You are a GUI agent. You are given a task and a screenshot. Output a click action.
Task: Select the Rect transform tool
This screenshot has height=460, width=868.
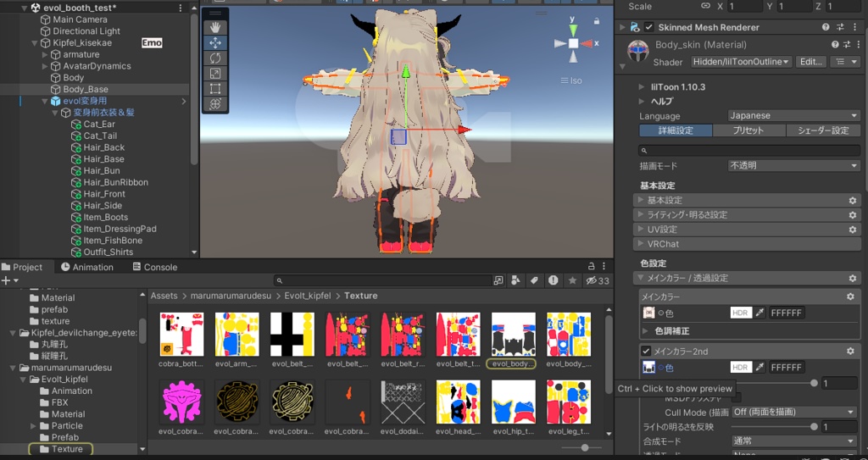click(x=215, y=89)
